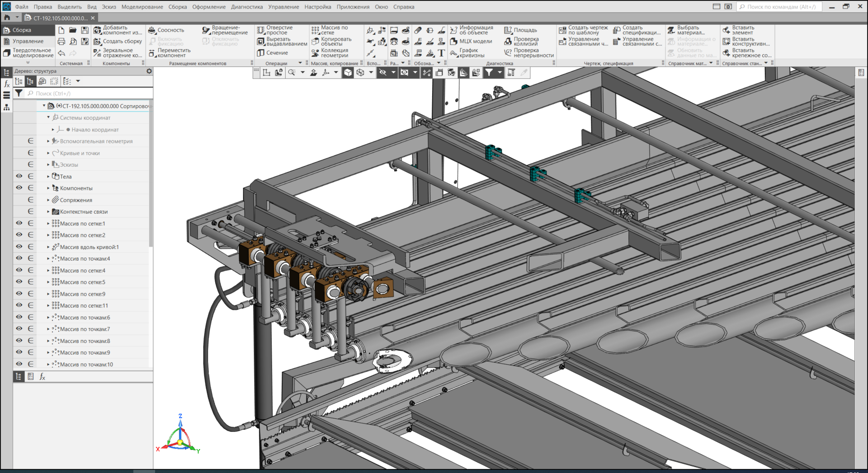
Task: Open the Диагностика menu
Action: [x=246, y=7]
